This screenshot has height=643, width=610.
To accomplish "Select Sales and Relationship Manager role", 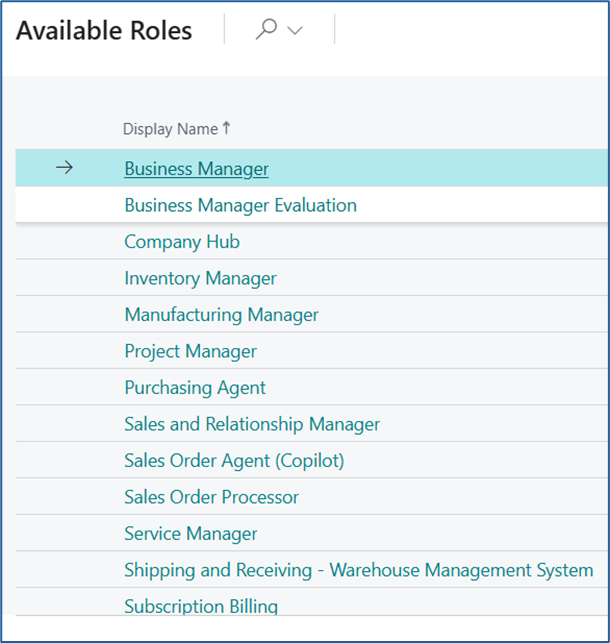I will 252,424.
